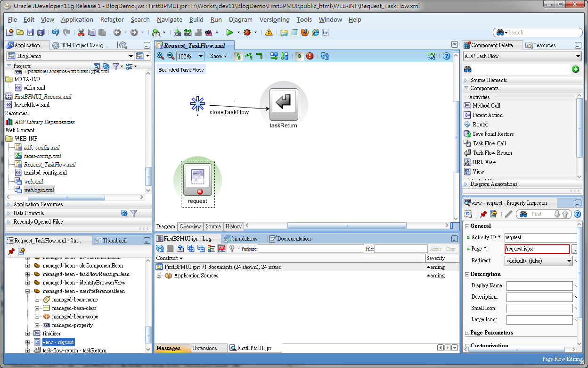Screen dimensions: 588x368
Task: Click the freeze pin icon in Structure panel
Action: point(11,251)
